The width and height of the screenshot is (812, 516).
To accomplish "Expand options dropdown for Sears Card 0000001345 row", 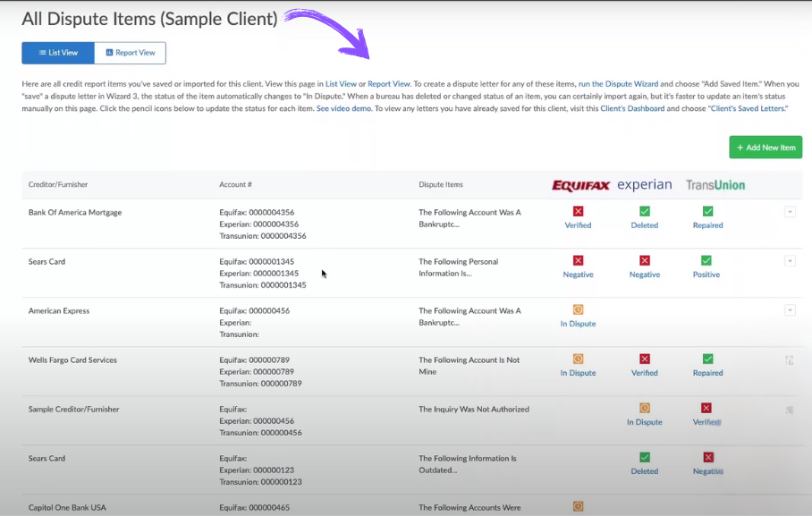I will click(x=790, y=261).
